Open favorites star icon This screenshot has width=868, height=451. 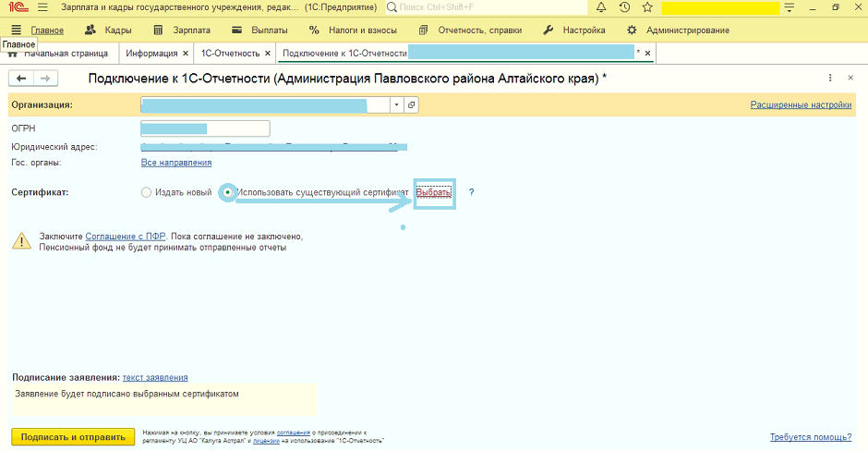click(647, 7)
